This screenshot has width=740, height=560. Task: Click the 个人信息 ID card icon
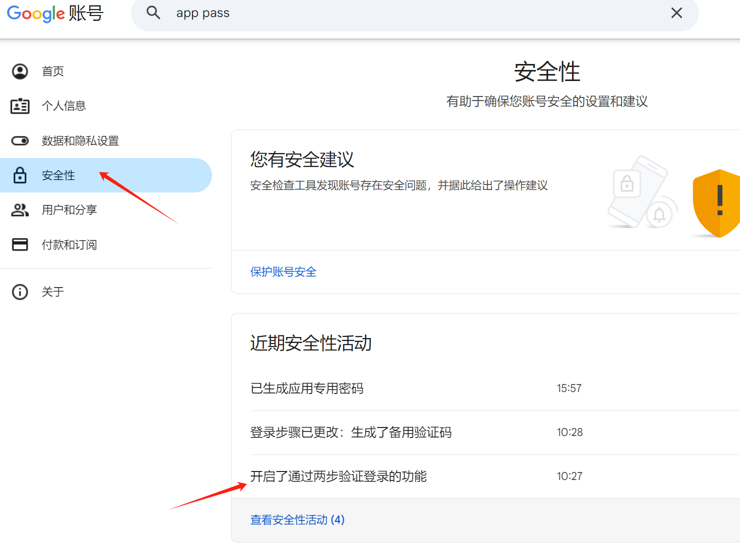tap(20, 106)
